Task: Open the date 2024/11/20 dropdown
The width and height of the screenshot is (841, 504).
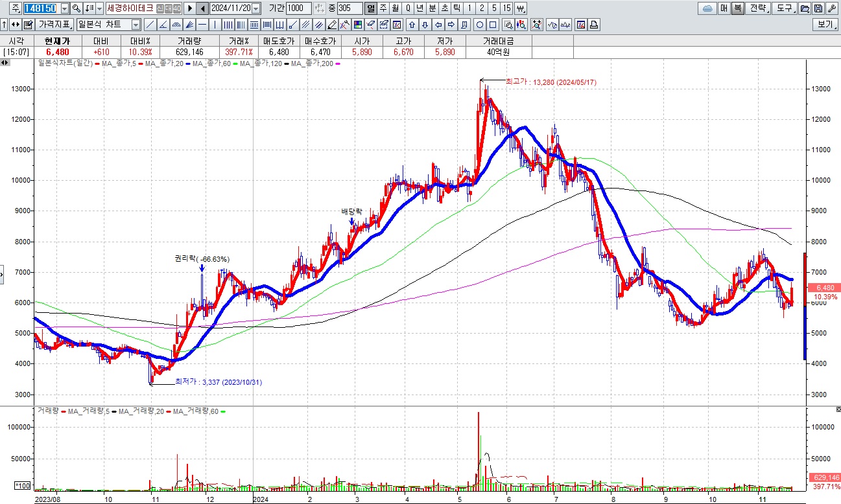Action: [x=255, y=8]
